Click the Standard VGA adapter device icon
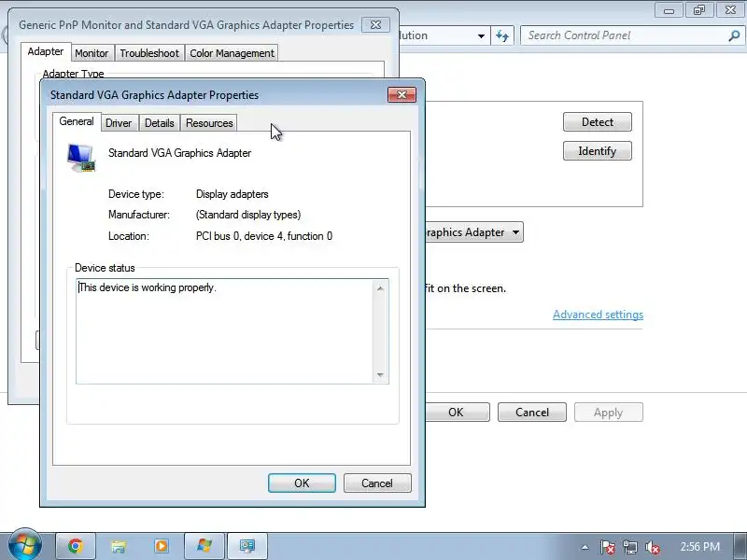This screenshot has width=747, height=560. [81, 158]
